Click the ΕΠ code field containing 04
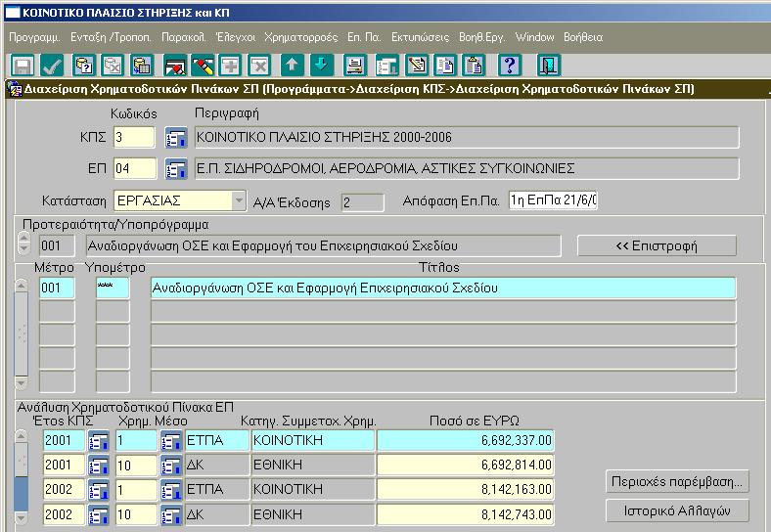Viewport: 771px width, 532px height. (x=135, y=168)
